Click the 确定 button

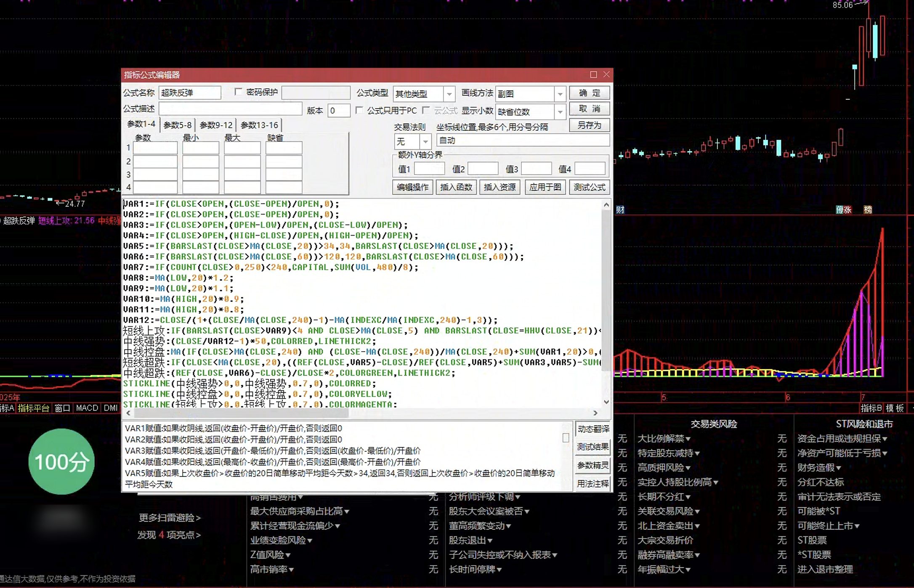click(589, 93)
